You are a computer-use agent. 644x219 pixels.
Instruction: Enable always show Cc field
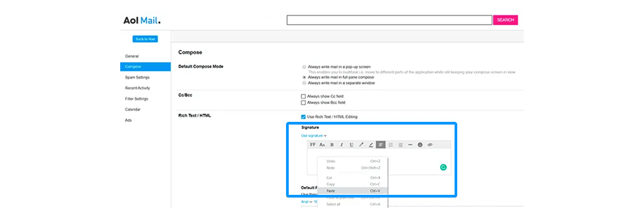click(x=303, y=96)
